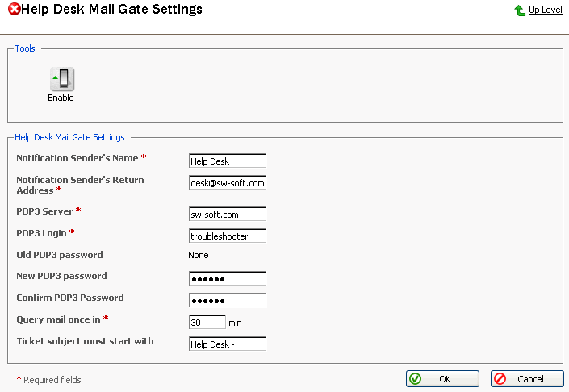Click the red X icon beside page title
The height and width of the screenshot is (392, 569).
tap(14, 10)
